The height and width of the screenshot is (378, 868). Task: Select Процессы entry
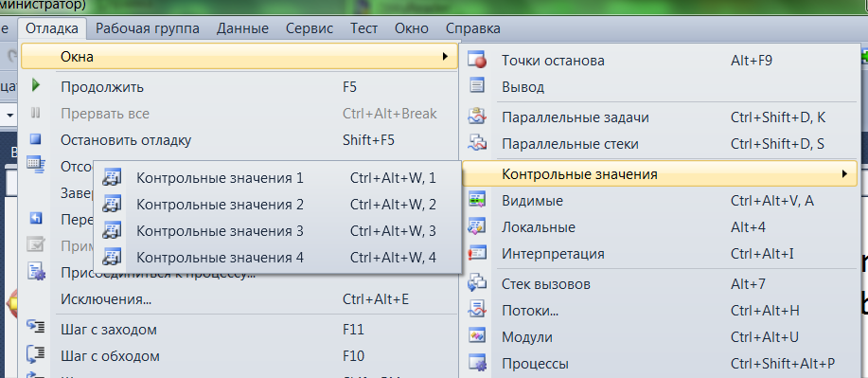[660, 364]
